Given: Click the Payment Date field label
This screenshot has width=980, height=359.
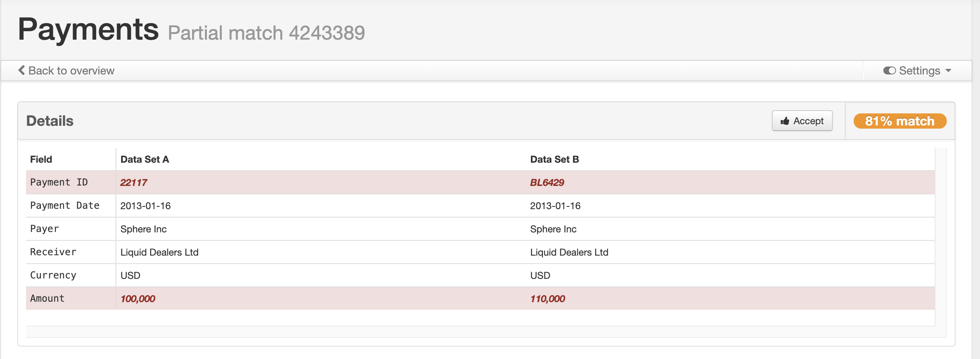Looking at the screenshot, I should click(x=65, y=206).
